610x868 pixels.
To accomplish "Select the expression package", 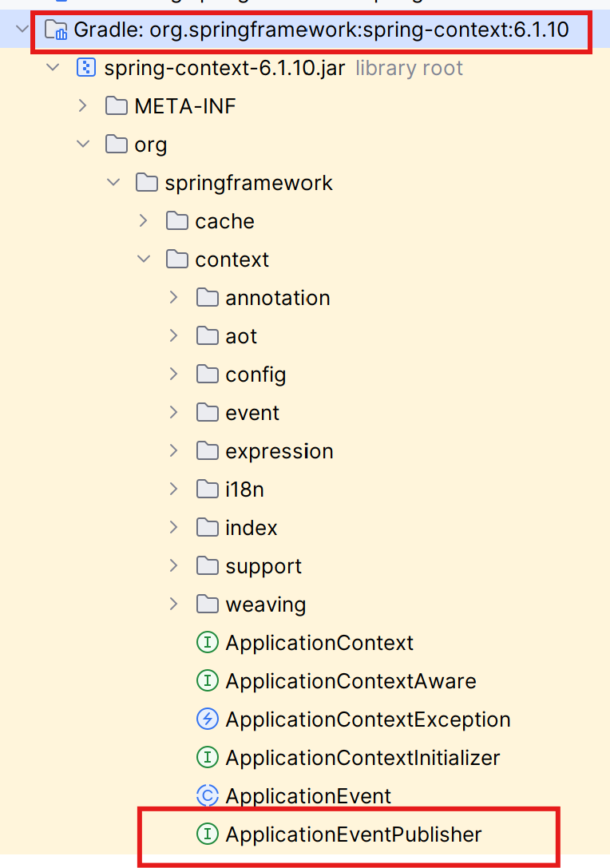I will tap(279, 451).
